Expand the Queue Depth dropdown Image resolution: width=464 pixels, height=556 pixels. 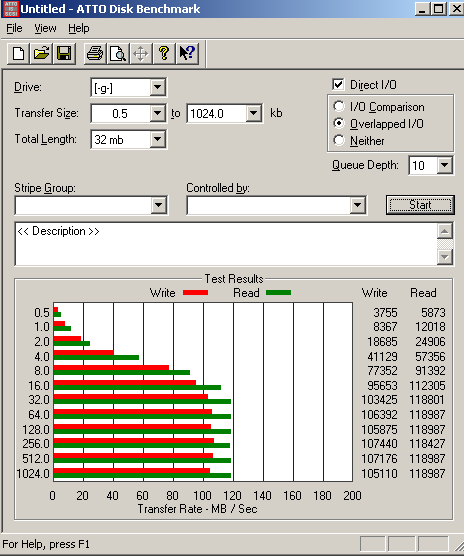(x=445, y=165)
